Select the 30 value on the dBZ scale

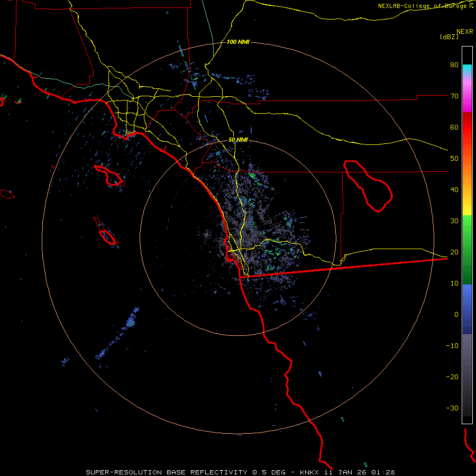pyautogui.click(x=454, y=221)
